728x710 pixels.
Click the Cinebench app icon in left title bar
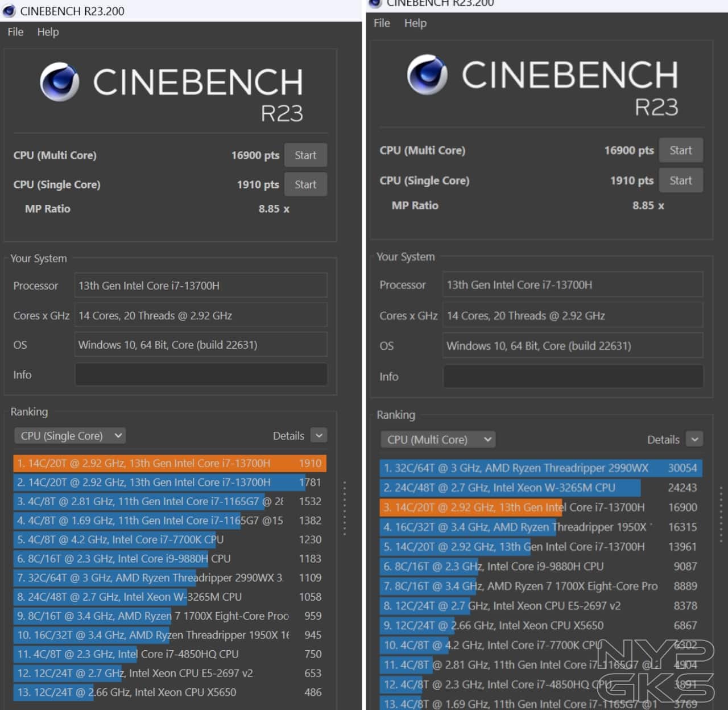(x=9, y=11)
